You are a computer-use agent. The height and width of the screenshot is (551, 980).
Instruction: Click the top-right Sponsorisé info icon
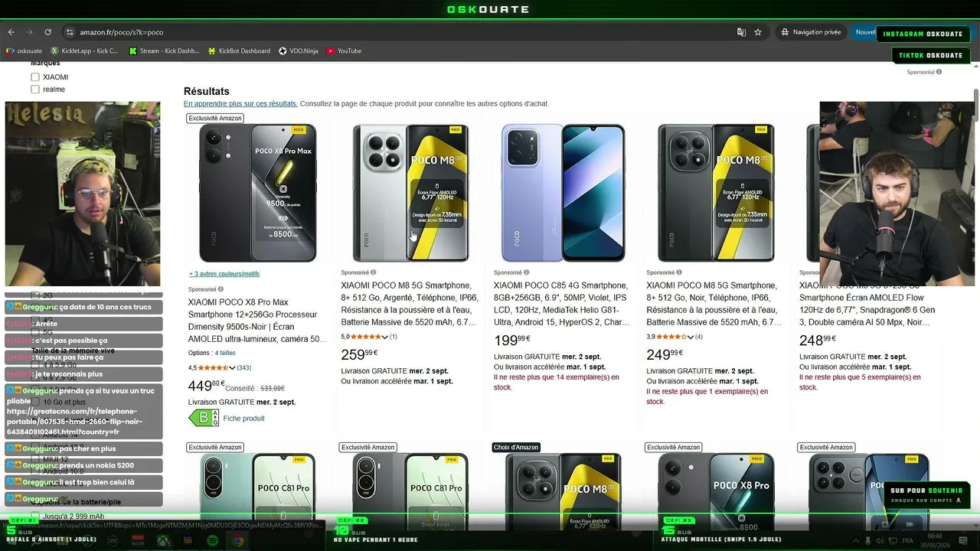pyautogui.click(x=939, y=72)
